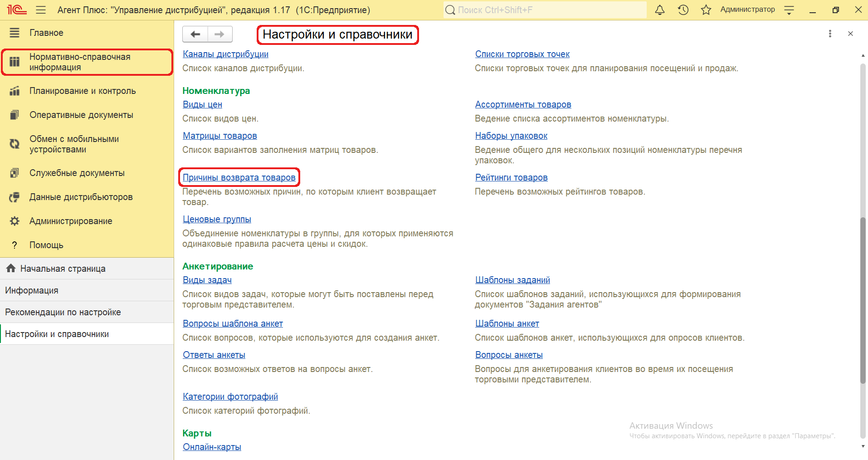The height and width of the screenshot is (460, 868).
Task: Open Оперативные документы section
Action: click(87, 115)
